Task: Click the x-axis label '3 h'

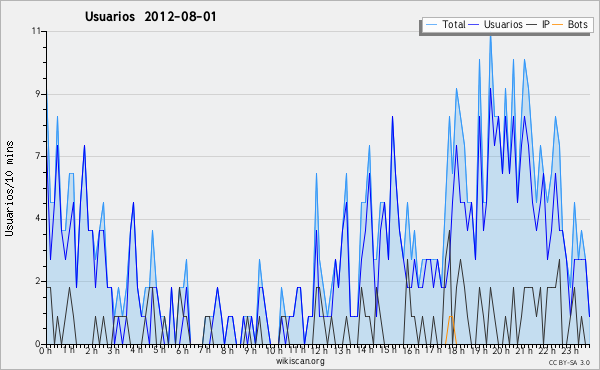Action: click(114, 350)
